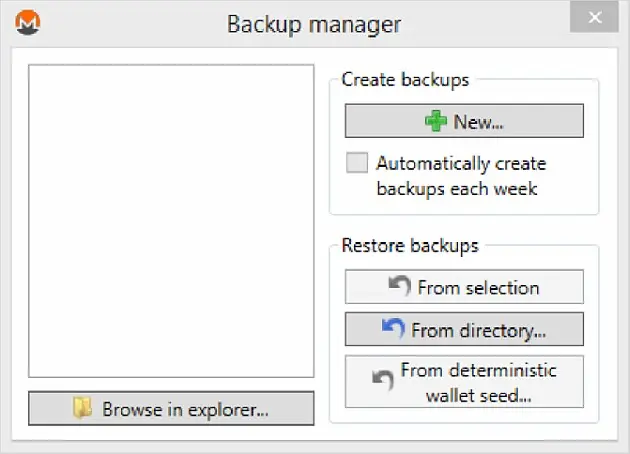Create a new backup with New...
This screenshot has height=454, width=630.
tap(464, 121)
